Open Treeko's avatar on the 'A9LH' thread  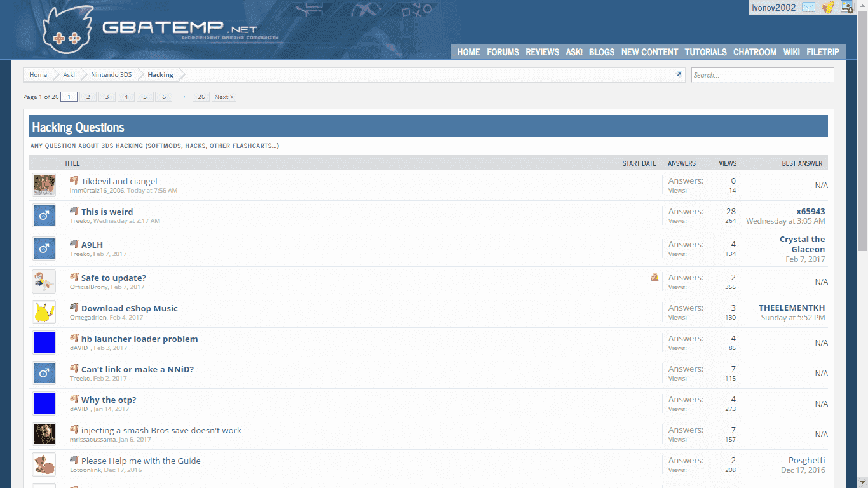[44, 248]
